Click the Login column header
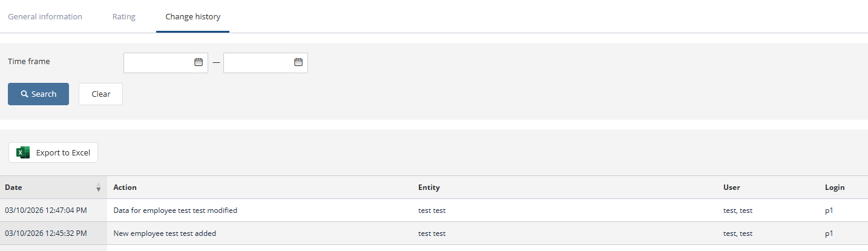Image resolution: width=868 pixels, height=251 pixels. click(x=835, y=187)
